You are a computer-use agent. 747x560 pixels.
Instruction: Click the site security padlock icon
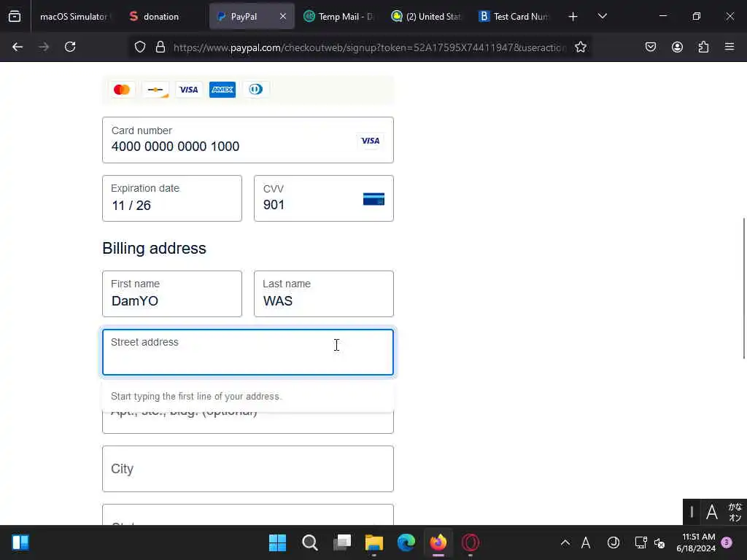(160, 47)
